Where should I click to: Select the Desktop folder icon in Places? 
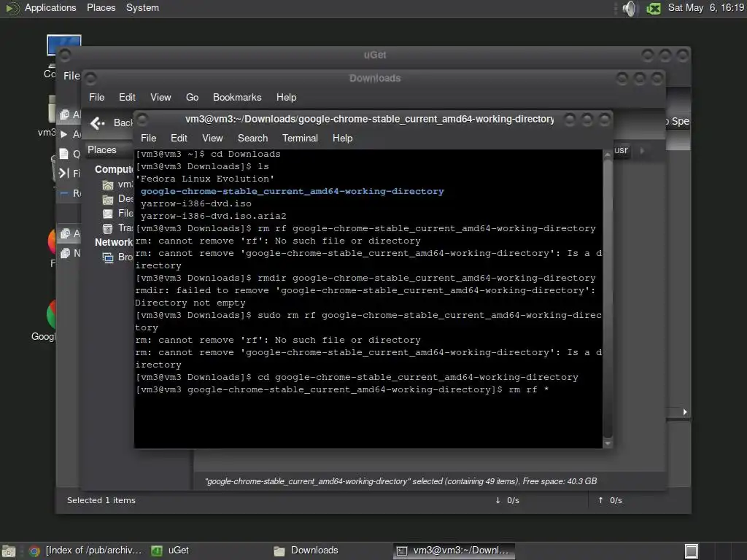(108, 199)
